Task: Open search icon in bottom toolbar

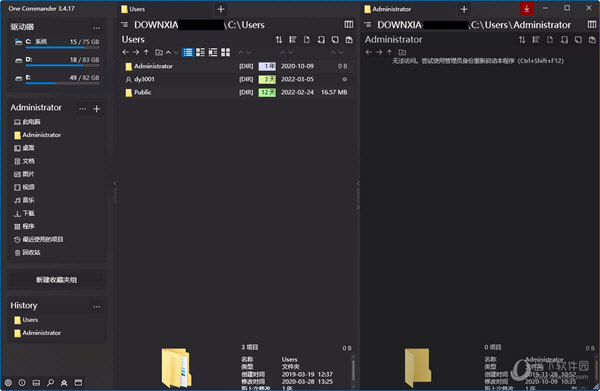Action: 50,382
